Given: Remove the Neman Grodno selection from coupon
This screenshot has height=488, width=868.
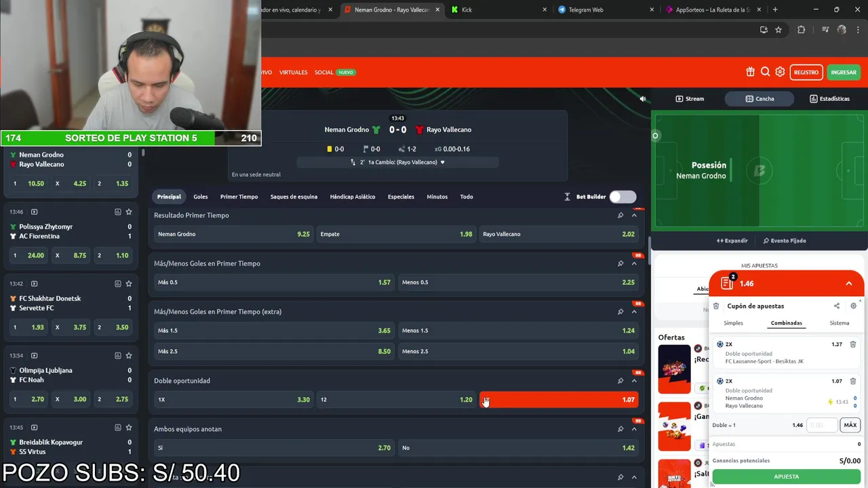Looking at the screenshot, I should click(853, 381).
